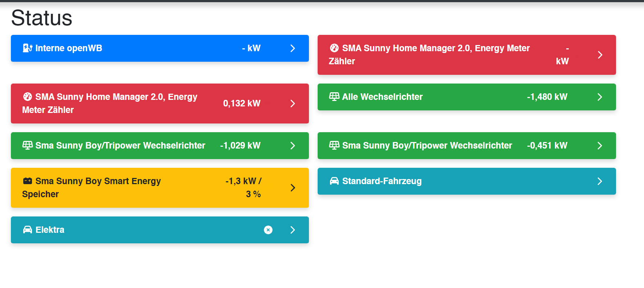Image resolution: width=644 pixels, height=288 pixels.
Task: Click the battery icon on Sma Sunny Boy Smart Energy
Action: pos(28,181)
